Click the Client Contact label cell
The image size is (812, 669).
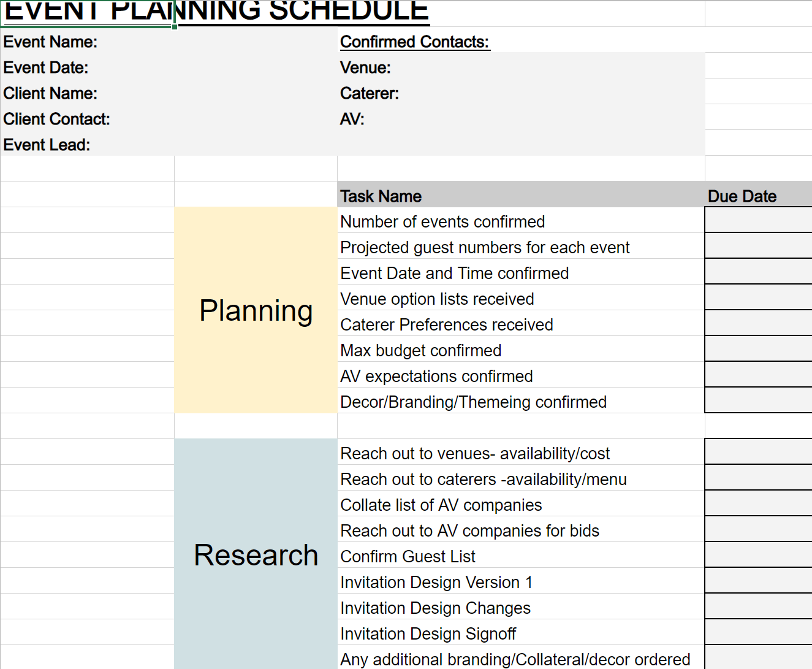[87, 119]
